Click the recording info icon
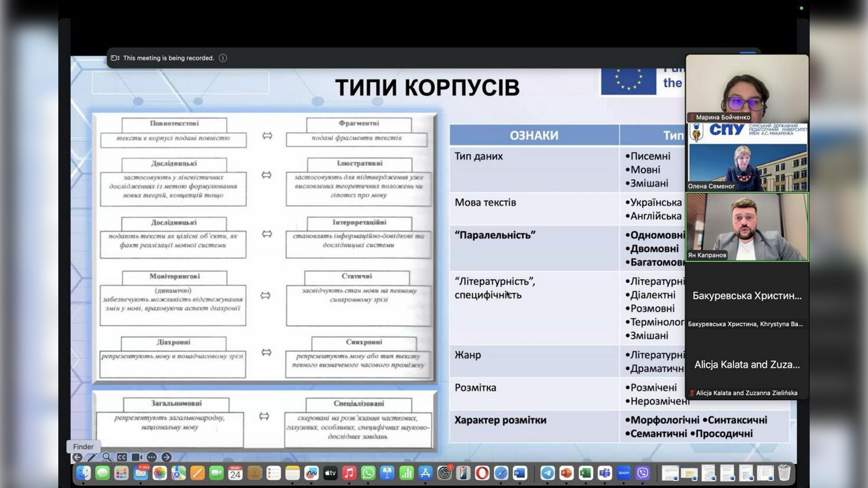Screen dimensions: 868x488 tap(223, 58)
